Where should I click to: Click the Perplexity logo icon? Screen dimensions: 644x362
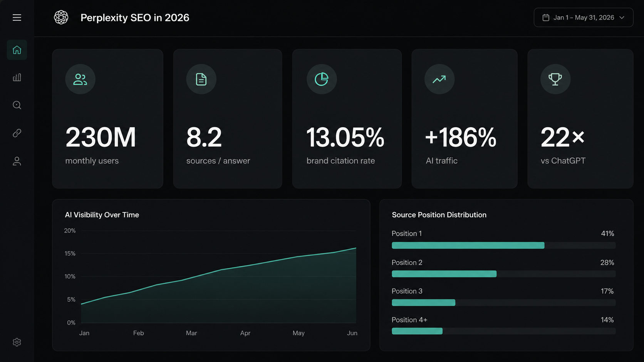pos(61,17)
